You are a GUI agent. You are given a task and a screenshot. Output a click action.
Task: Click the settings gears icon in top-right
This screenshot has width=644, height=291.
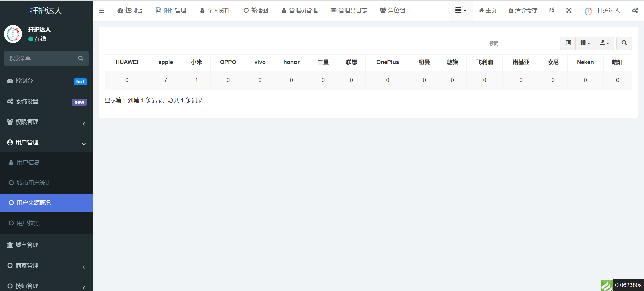pyautogui.click(x=635, y=10)
